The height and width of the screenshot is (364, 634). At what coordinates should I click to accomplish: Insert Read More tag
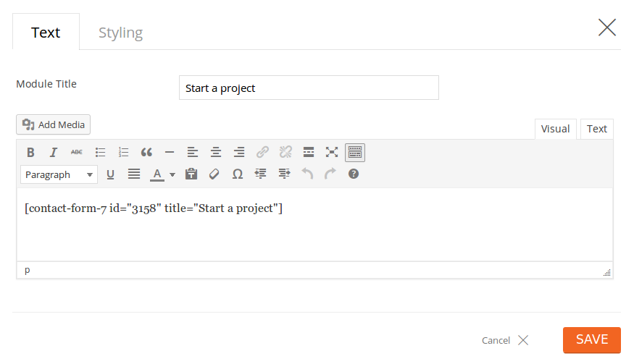[309, 152]
